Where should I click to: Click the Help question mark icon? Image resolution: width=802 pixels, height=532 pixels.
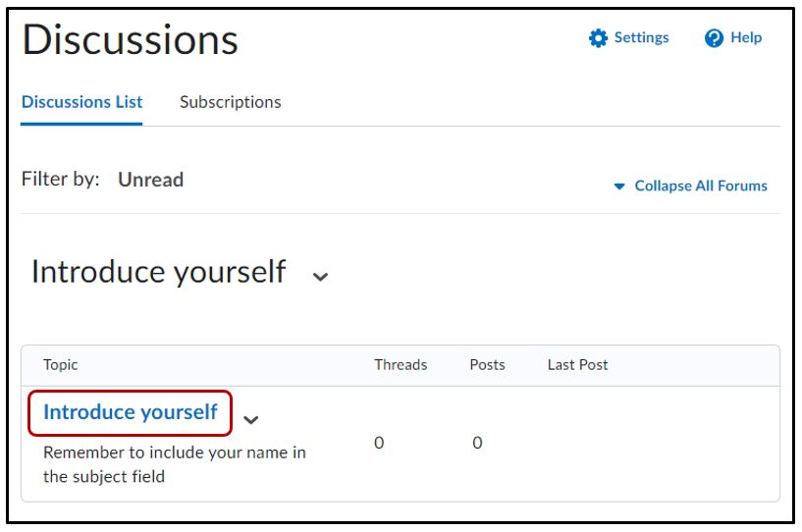click(715, 38)
